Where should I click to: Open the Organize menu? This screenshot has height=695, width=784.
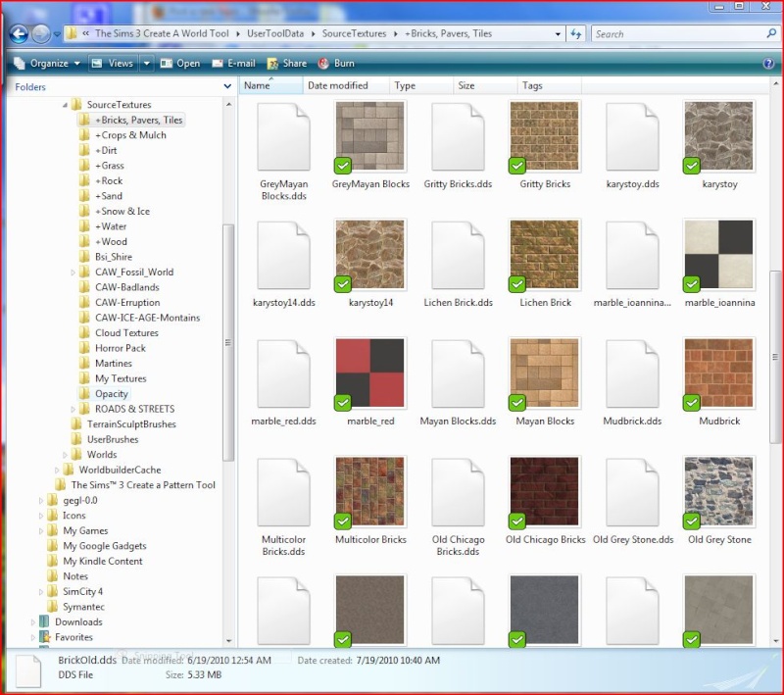47,64
